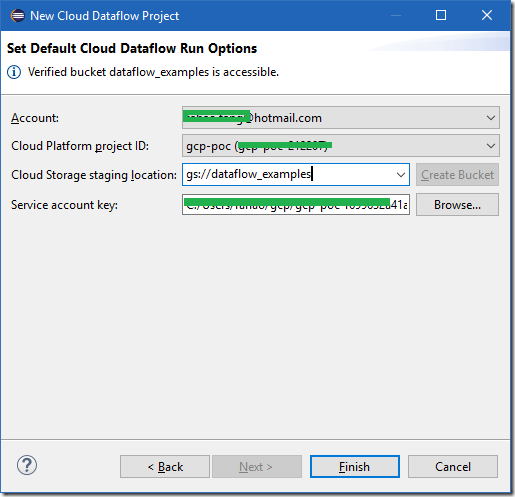
Task: Click the 'Verified bucket dataflow_examples is accessible.' message
Action: click(153, 72)
